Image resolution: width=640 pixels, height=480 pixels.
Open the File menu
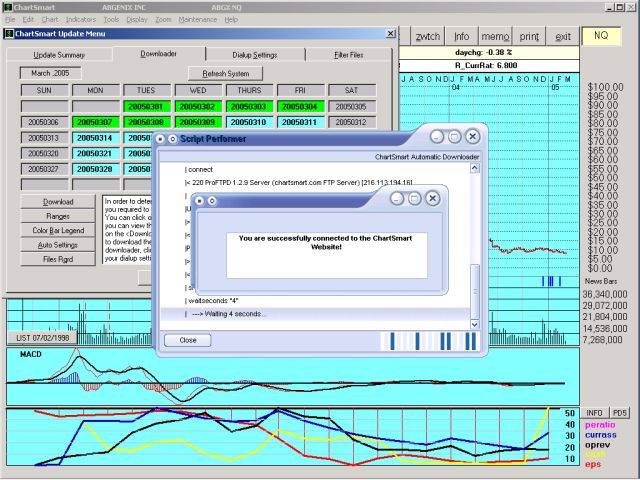click(10, 20)
